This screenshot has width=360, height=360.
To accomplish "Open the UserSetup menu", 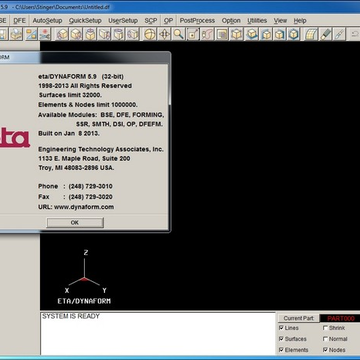I will (123, 21).
